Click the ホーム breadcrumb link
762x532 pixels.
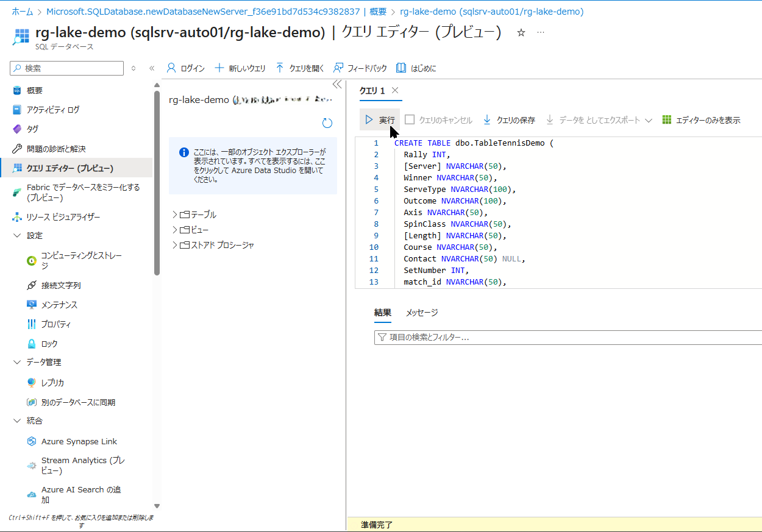[x=23, y=12]
